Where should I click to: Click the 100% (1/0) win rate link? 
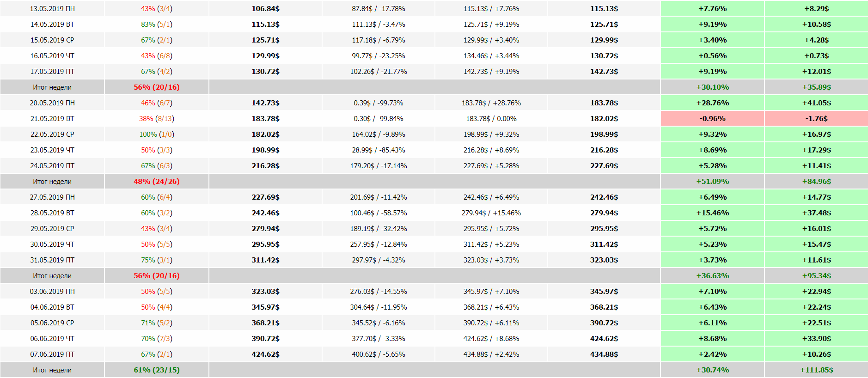157,134
